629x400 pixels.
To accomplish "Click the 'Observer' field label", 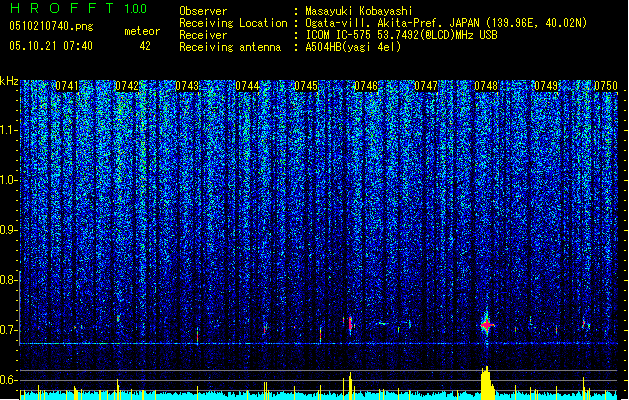I will [x=203, y=11].
